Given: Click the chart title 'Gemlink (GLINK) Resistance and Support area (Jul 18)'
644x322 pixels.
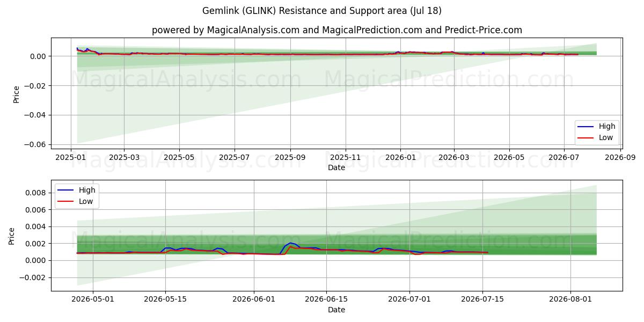Looking at the screenshot, I should click(x=322, y=11).
